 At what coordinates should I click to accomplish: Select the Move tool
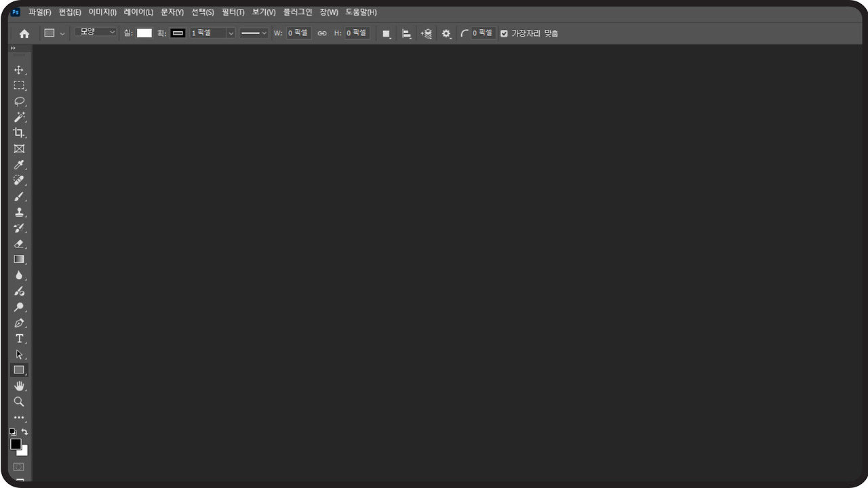pyautogui.click(x=19, y=70)
